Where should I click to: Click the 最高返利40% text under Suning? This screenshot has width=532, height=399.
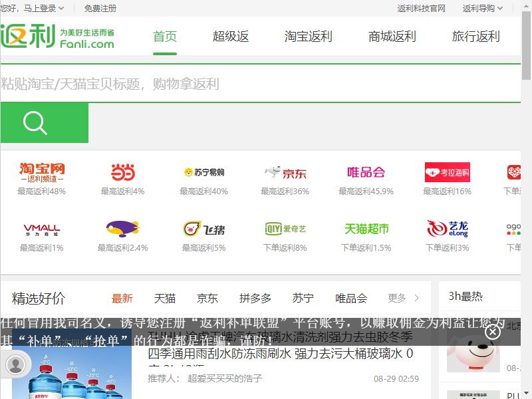click(204, 192)
